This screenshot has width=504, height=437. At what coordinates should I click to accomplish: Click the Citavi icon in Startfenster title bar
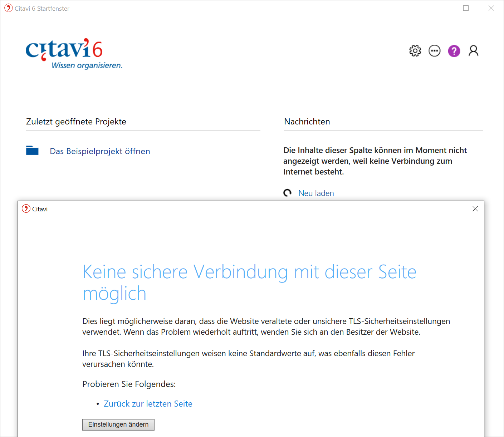coord(9,8)
